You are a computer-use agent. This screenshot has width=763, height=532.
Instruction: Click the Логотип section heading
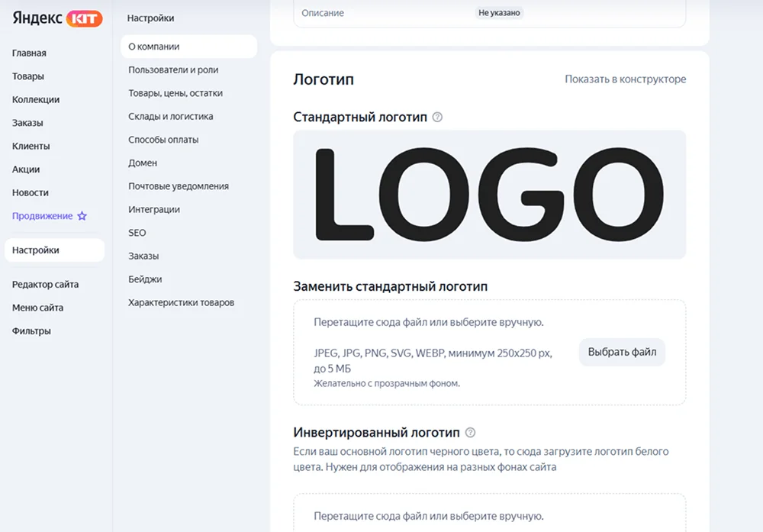324,79
